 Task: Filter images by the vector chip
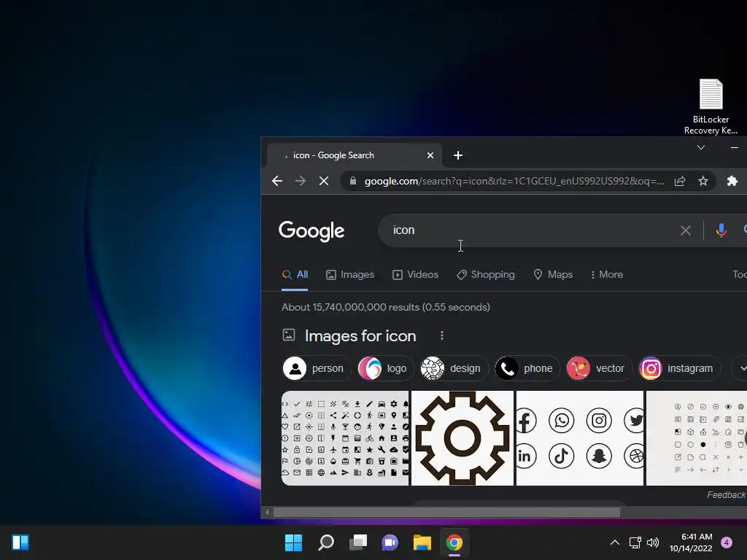[598, 368]
